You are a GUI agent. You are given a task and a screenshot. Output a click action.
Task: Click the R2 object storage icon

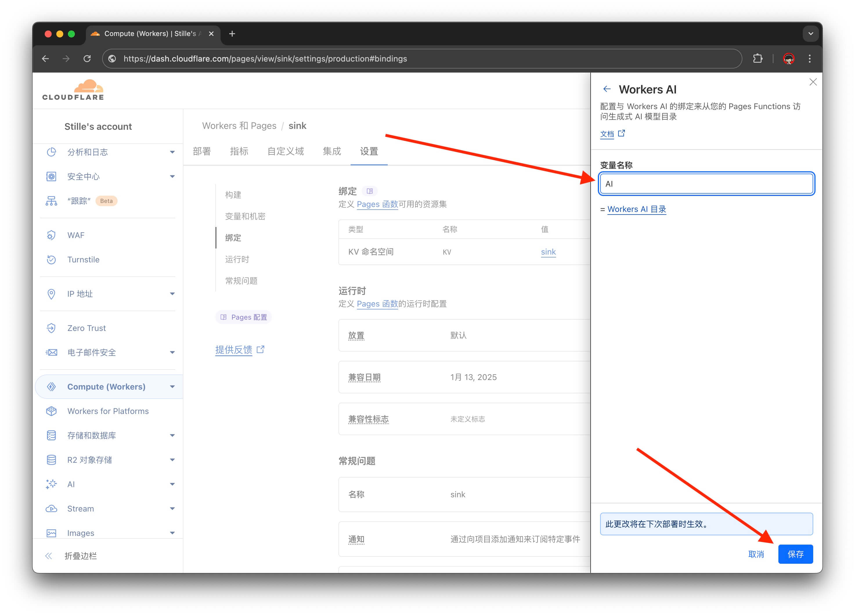pos(51,460)
